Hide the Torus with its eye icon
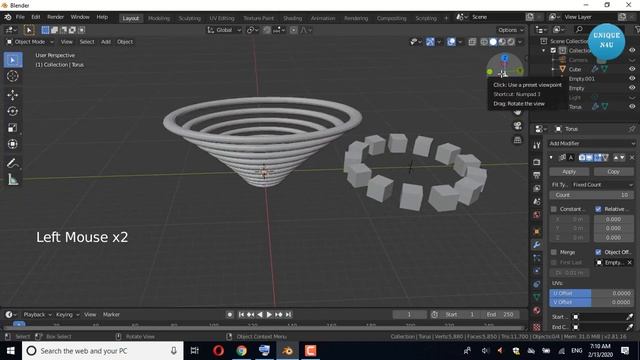The width and height of the screenshot is (640, 360). (632, 107)
